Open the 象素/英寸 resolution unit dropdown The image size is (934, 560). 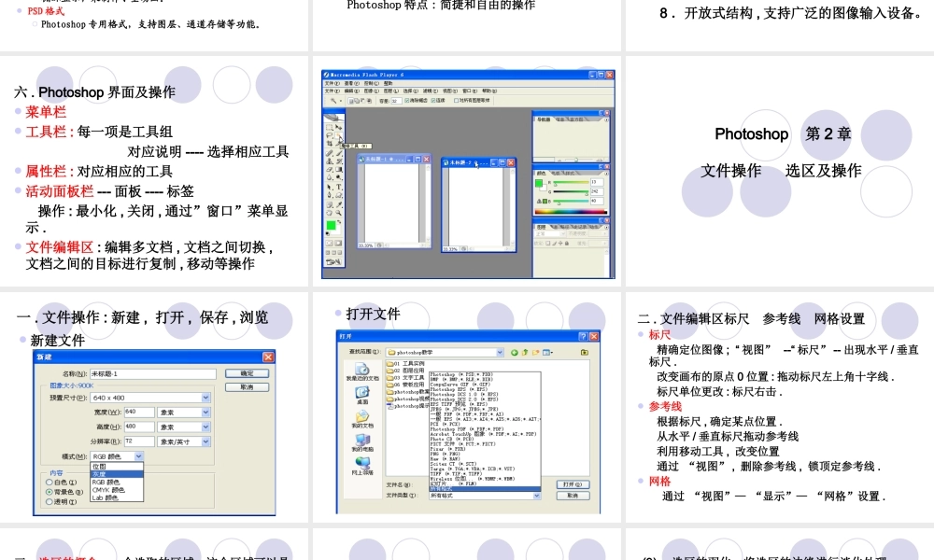[x=184, y=441]
